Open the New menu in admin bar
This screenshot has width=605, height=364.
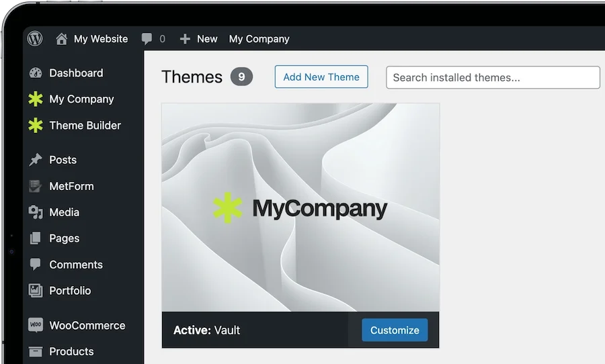point(207,39)
